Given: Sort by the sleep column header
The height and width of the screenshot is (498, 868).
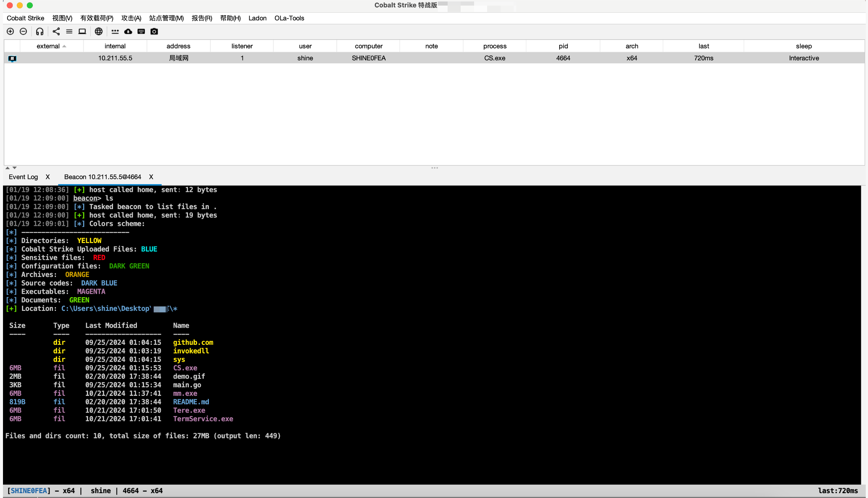Looking at the screenshot, I should [x=804, y=46].
